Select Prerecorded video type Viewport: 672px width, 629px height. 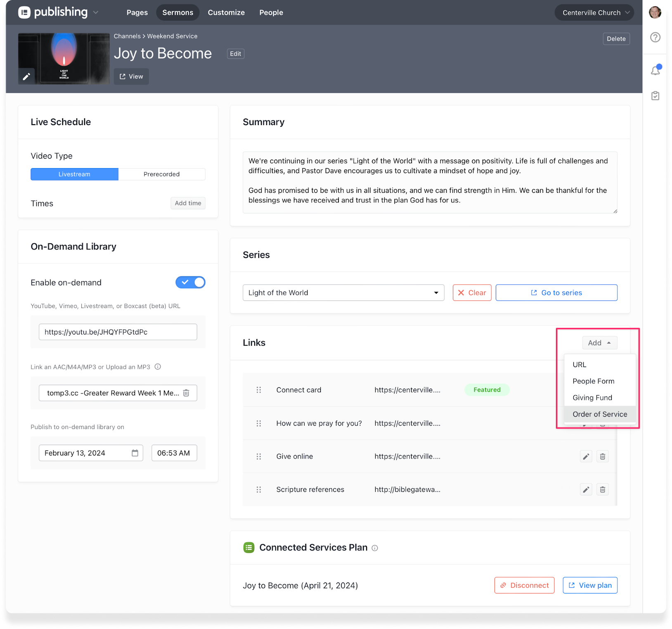161,174
